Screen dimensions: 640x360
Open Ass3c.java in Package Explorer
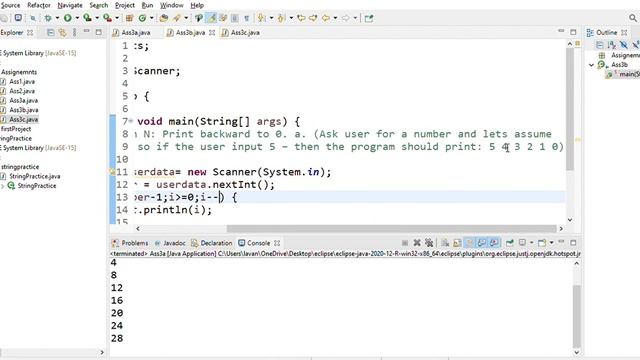pos(23,120)
